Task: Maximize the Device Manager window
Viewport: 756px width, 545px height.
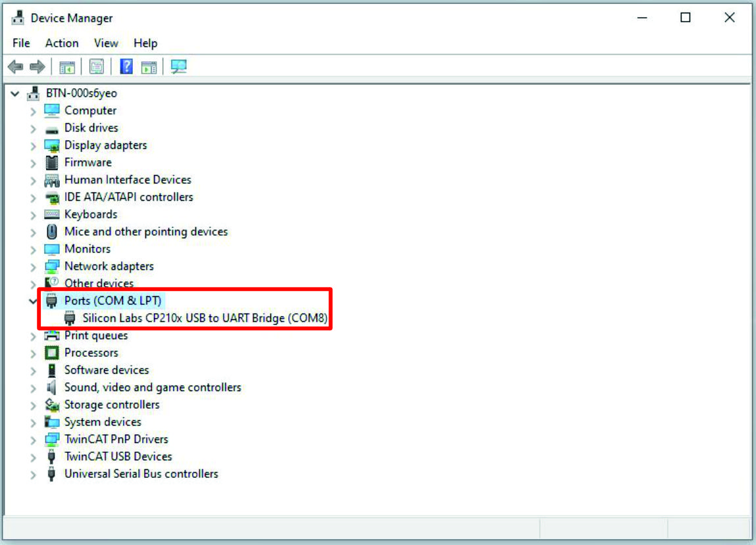Action: (x=685, y=18)
